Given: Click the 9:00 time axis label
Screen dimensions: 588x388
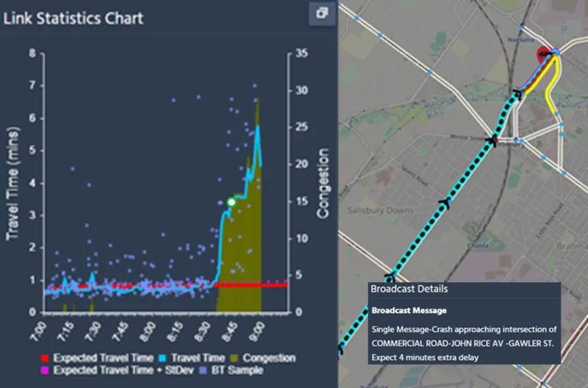Looking at the screenshot, I should coord(257,331).
